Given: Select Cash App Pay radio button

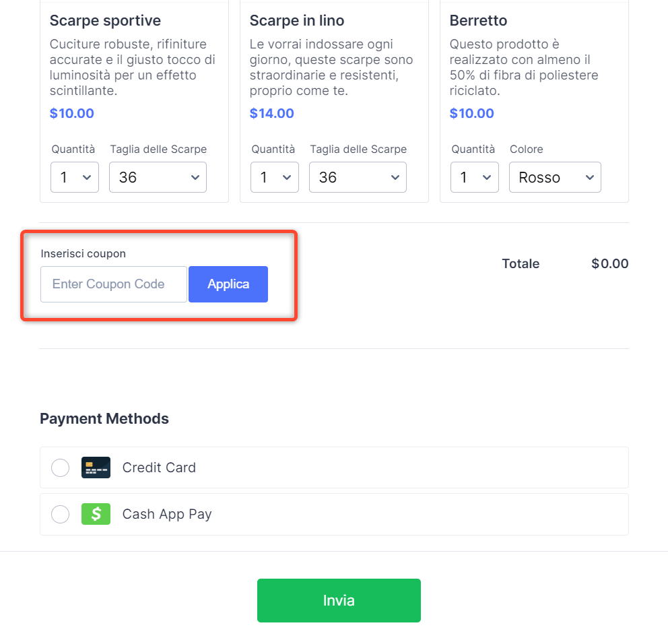Looking at the screenshot, I should [x=61, y=515].
